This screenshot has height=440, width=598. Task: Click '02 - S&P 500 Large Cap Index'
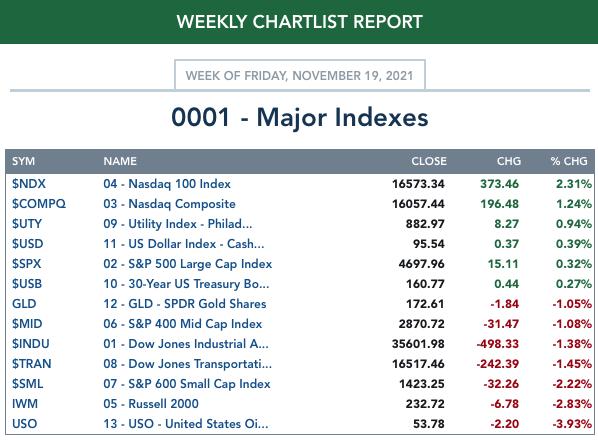pos(188,263)
